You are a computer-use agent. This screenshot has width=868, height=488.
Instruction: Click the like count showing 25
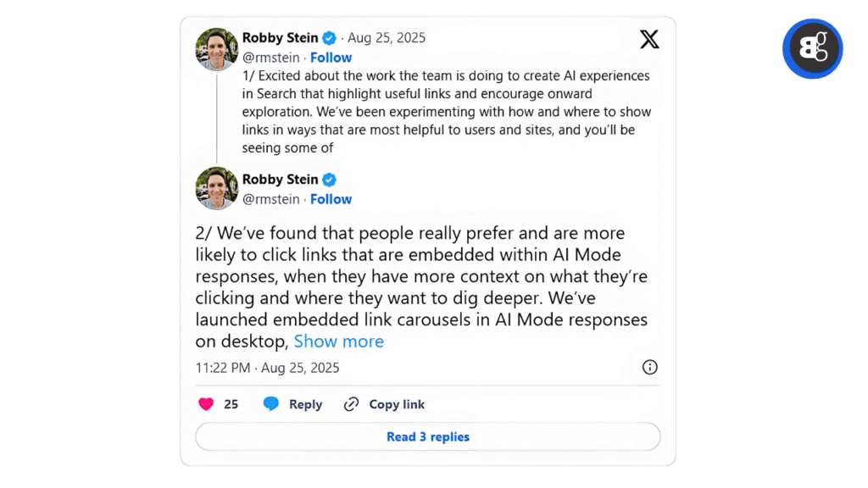tap(230, 404)
